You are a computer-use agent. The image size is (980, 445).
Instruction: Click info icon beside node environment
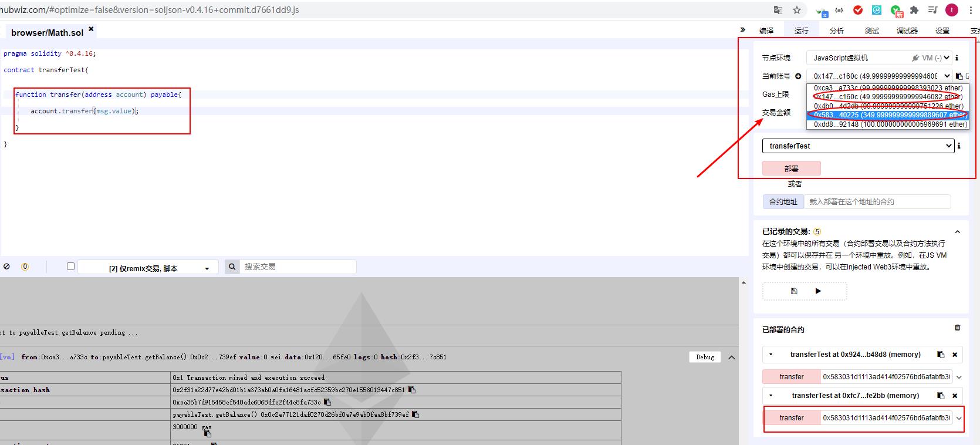(957, 58)
